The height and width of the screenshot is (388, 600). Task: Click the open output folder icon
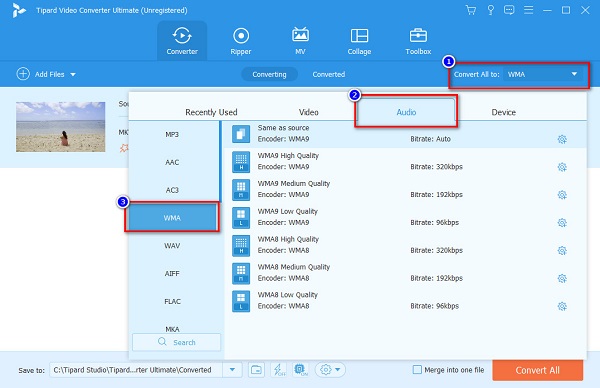pos(256,370)
